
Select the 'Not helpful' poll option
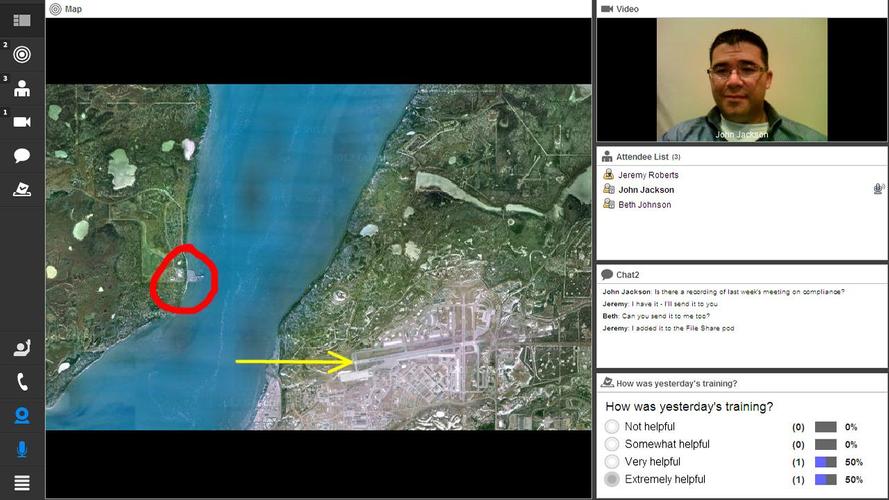612,427
